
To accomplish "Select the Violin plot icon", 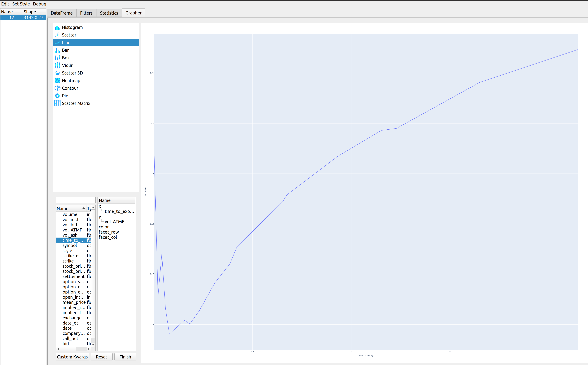I will (x=57, y=65).
